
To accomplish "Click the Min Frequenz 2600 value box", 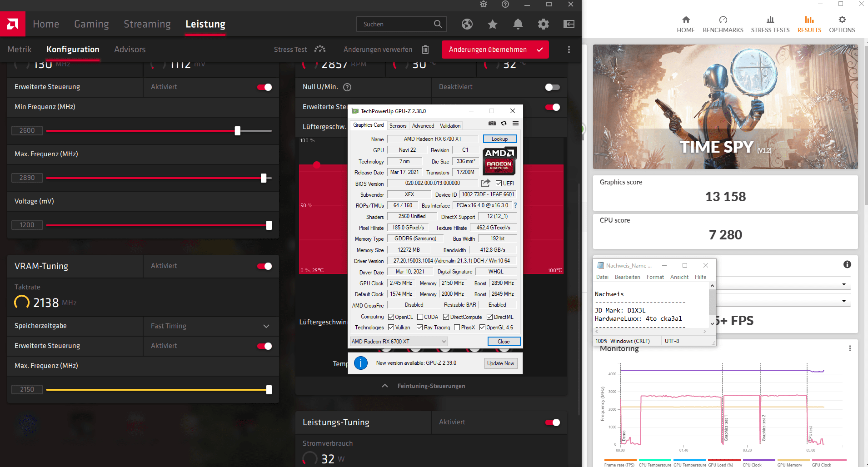I will tap(27, 130).
